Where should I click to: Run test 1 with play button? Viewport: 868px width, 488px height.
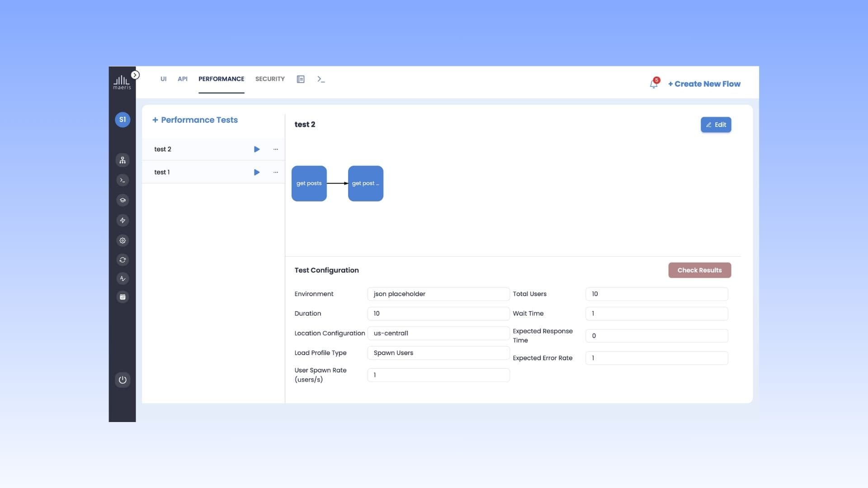coord(257,172)
